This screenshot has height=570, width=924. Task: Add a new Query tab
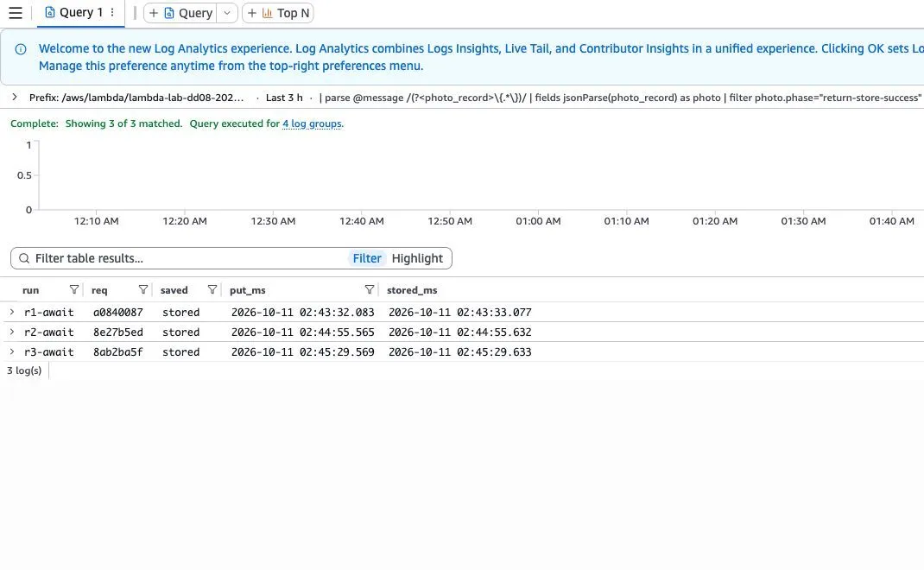[180, 13]
